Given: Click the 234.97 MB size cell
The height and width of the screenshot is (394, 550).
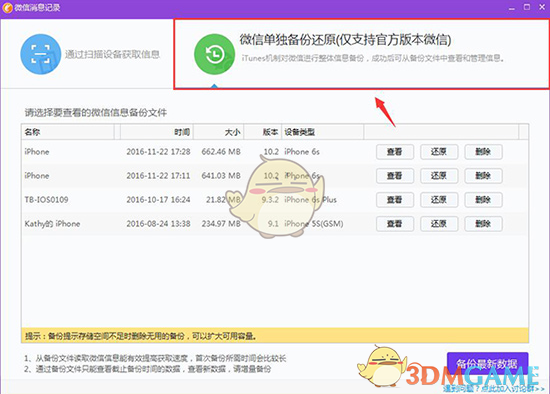Looking at the screenshot, I should pos(221,223).
